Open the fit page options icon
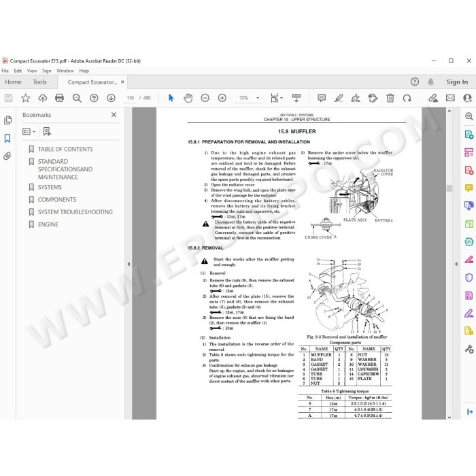 (x=276, y=98)
